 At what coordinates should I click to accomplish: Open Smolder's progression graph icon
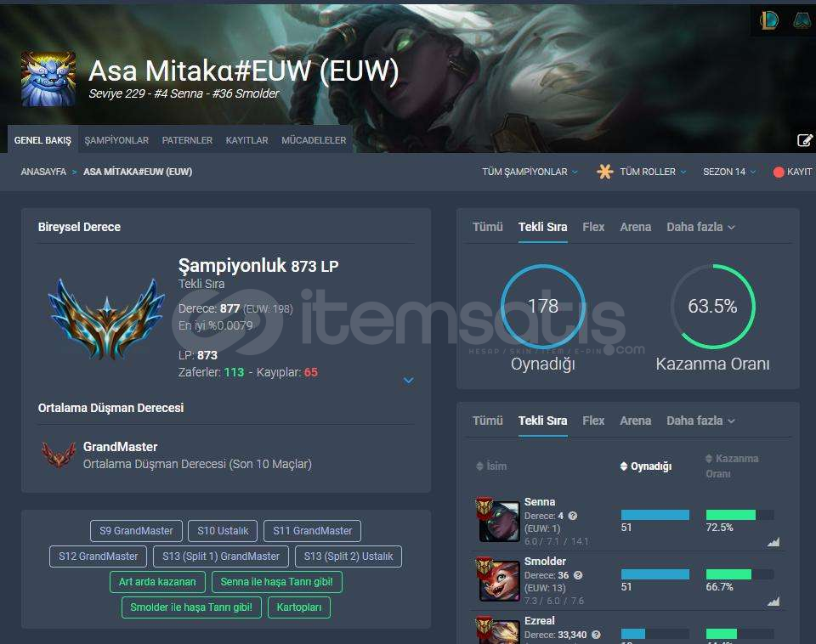[773, 602]
